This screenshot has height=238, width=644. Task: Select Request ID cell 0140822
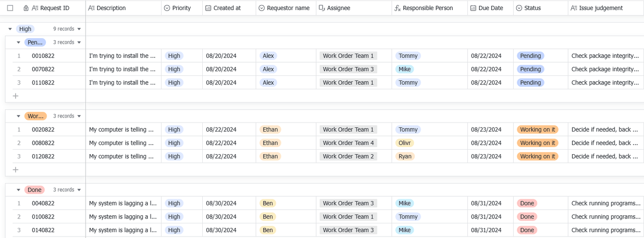pyautogui.click(x=43, y=230)
